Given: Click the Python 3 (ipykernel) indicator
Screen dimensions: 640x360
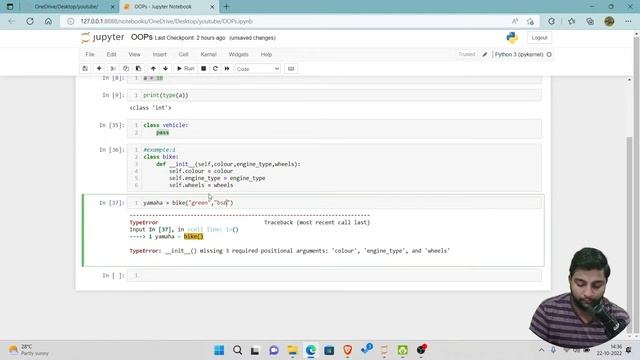Looking at the screenshot, I should (x=519, y=54).
